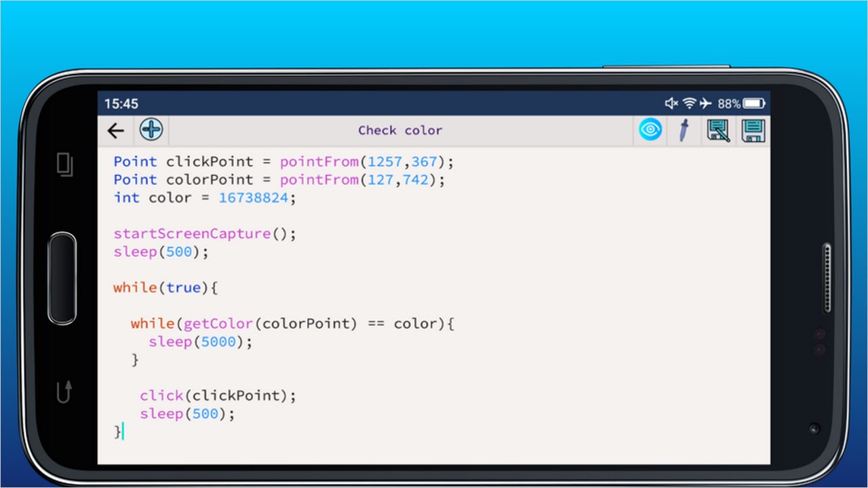Tap the Wi-Fi status icon
The image size is (868, 488).
point(690,104)
